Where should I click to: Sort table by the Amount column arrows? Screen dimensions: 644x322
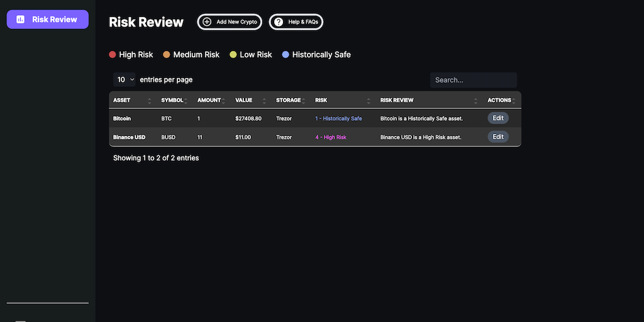(x=223, y=101)
